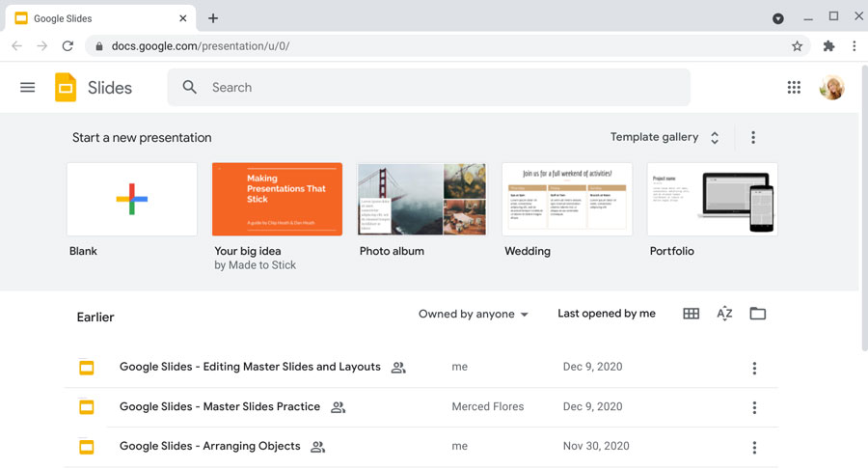Click the page's vertical scrollbar

pyautogui.click(x=864, y=207)
